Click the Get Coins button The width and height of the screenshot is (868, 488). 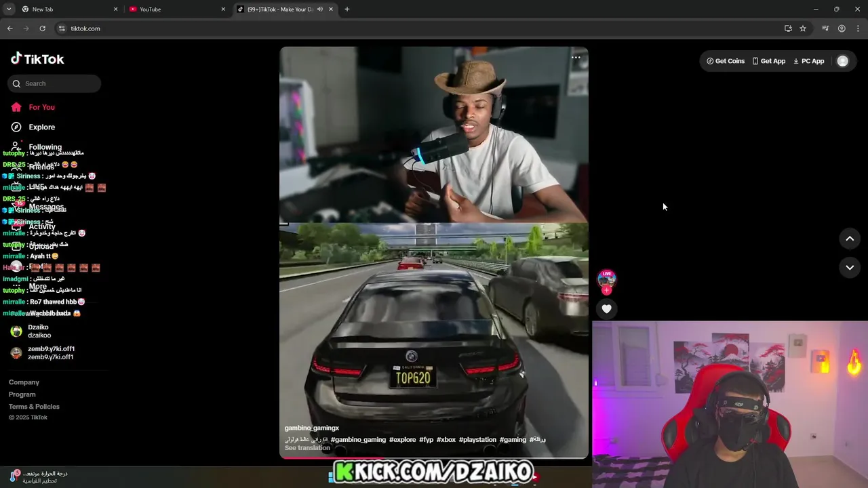coord(726,61)
